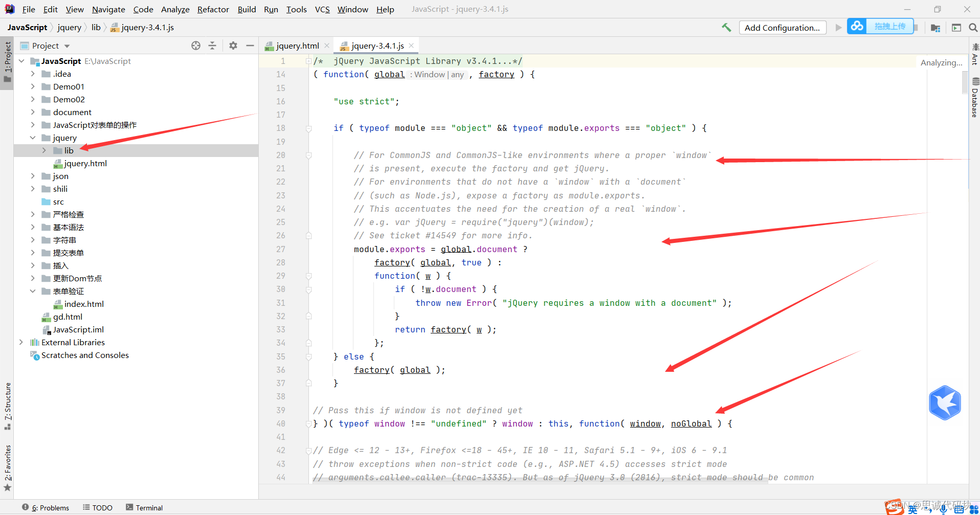Expand the json folder arrow

(33, 176)
